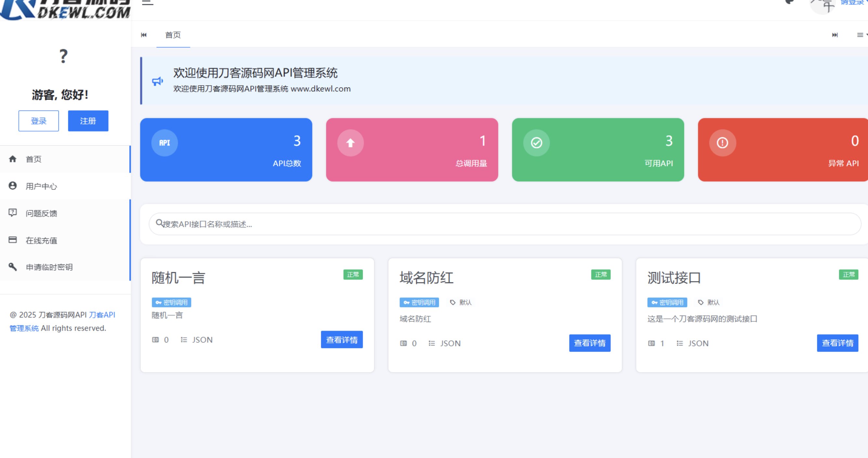
Task: Click the 登录 button in sidebar
Action: click(x=38, y=121)
